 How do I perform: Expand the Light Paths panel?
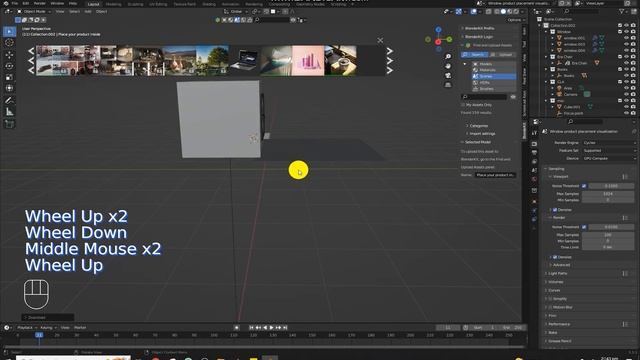pyautogui.click(x=558, y=273)
